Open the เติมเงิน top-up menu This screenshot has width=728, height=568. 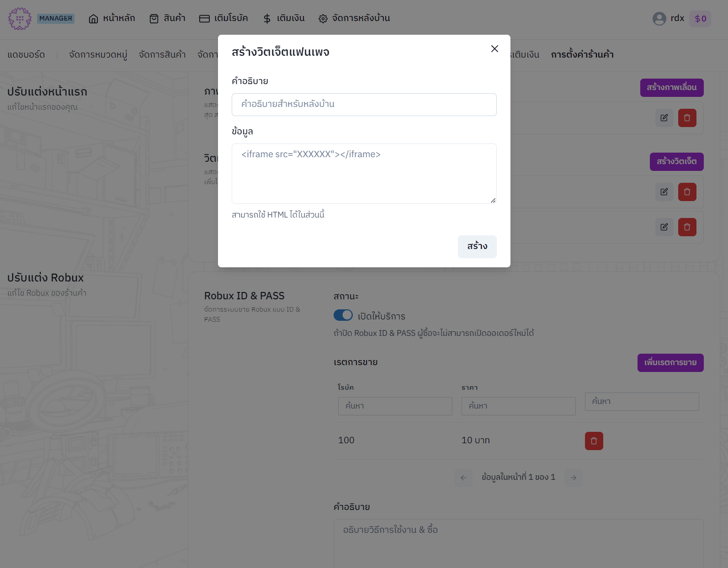(284, 18)
